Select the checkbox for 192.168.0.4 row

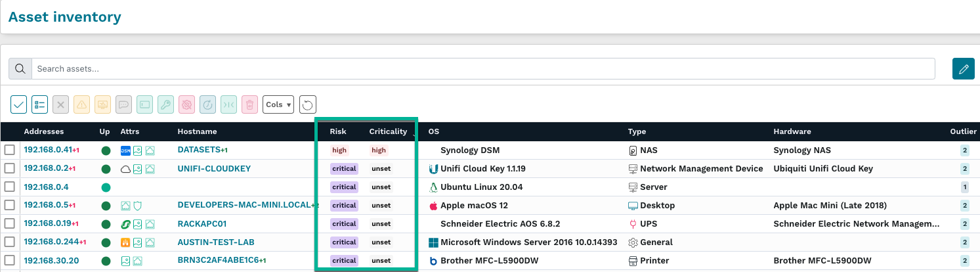point(9,187)
